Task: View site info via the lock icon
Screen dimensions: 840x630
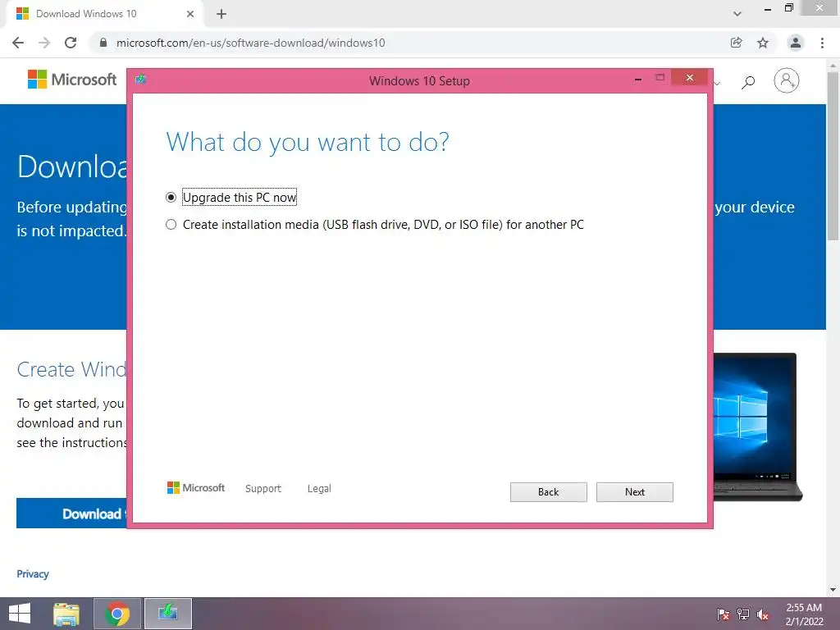Action: pyautogui.click(x=103, y=43)
